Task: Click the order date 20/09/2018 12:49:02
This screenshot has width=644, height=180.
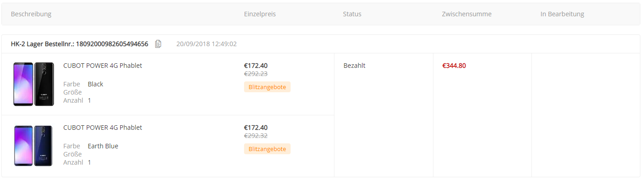Action: (x=207, y=44)
